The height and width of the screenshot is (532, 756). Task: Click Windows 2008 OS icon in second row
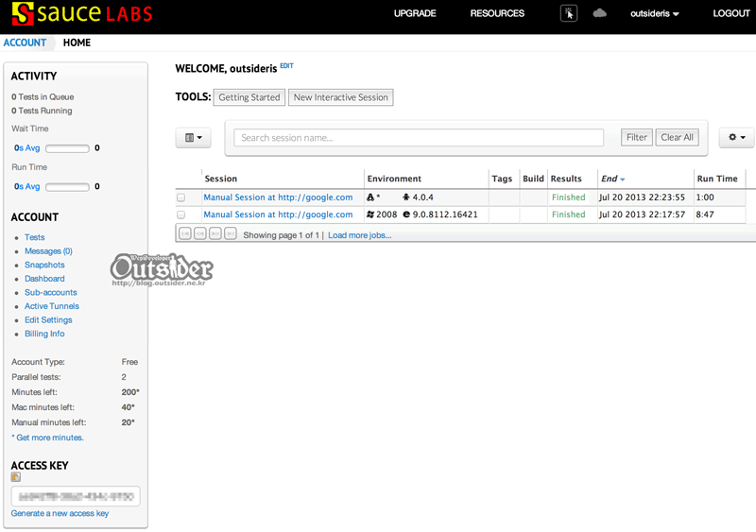click(x=370, y=215)
